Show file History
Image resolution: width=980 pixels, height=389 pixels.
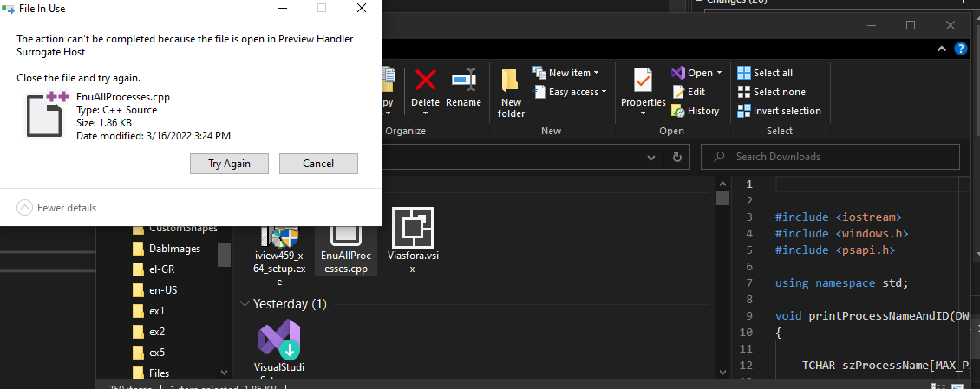(696, 111)
